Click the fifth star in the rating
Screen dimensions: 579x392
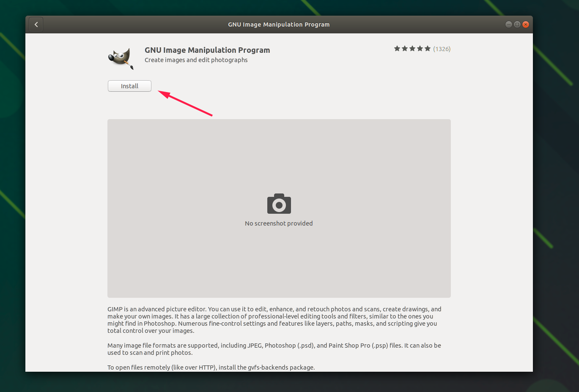(428, 49)
